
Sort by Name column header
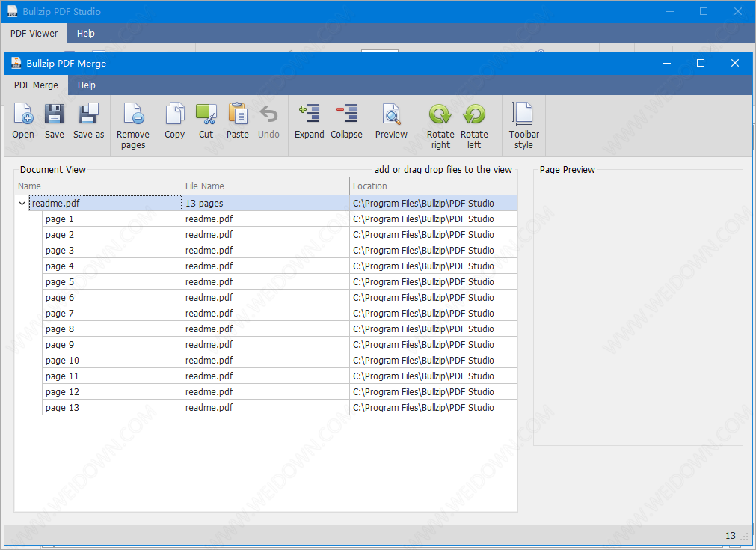pyautogui.click(x=99, y=186)
